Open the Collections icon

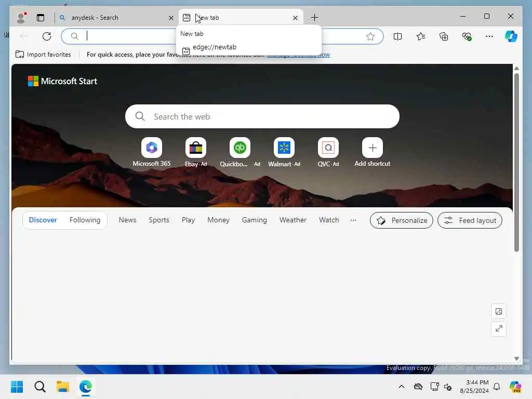[x=444, y=36]
